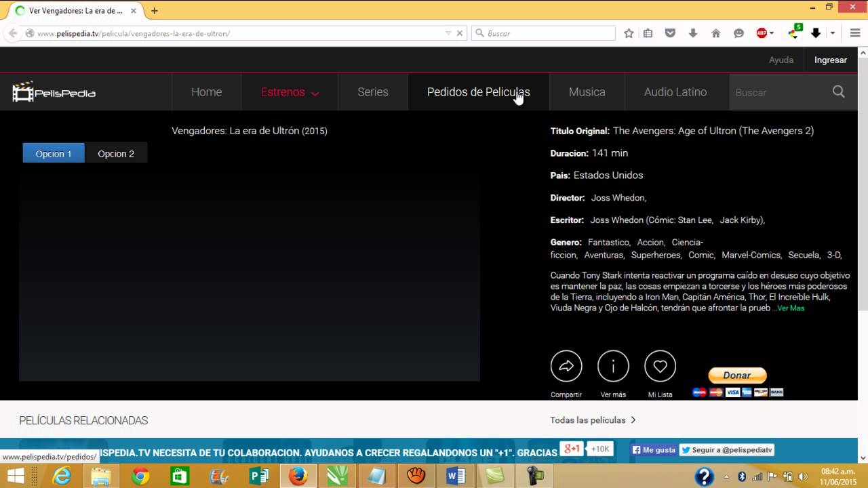Viewport: 868px width, 488px height.
Task: Click Seguir a @pelispediatv Twitter button
Action: tap(726, 450)
